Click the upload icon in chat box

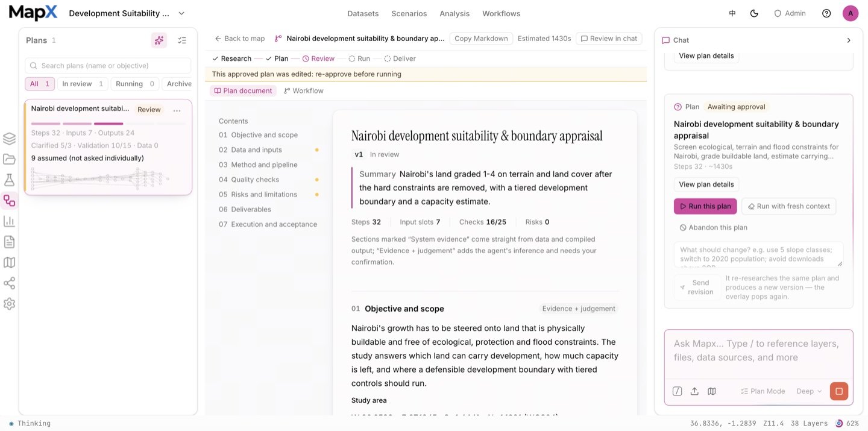click(x=694, y=391)
